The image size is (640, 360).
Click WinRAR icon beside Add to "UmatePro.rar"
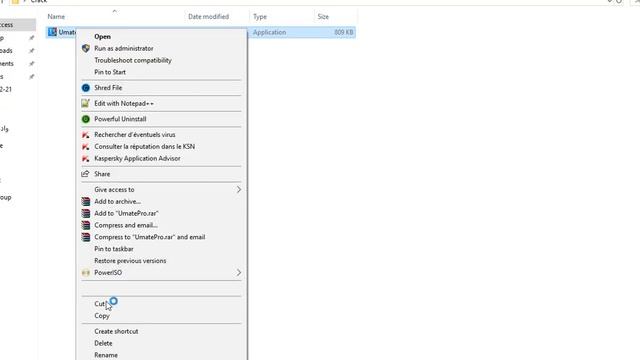86,213
